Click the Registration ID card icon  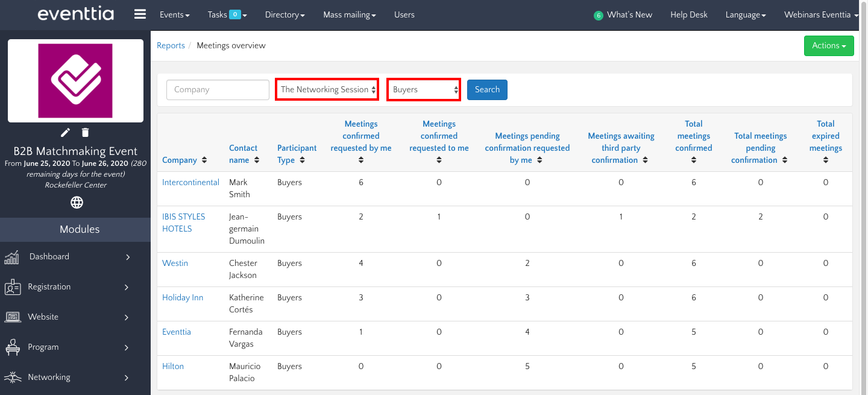(x=13, y=287)
